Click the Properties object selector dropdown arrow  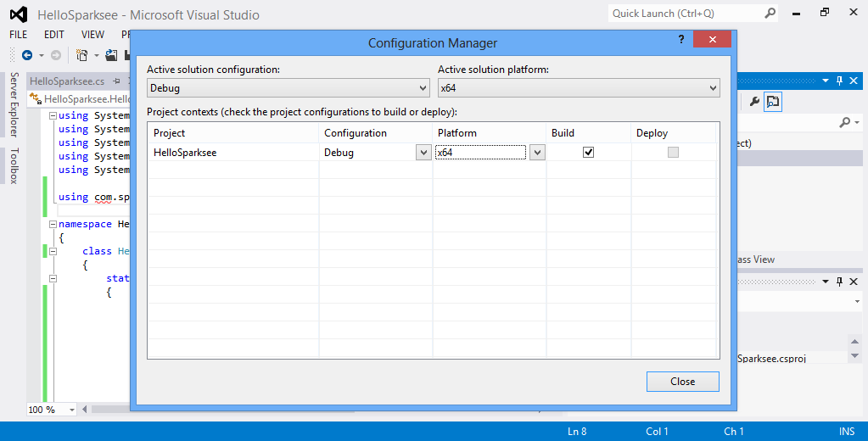[857, 302]
